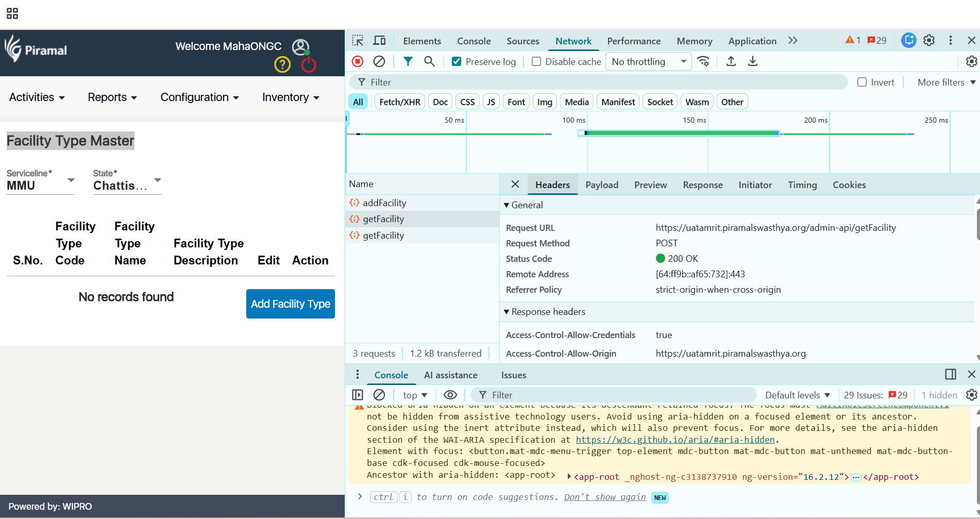
Task: Toggle device toolbar emulation icon
Action: point(380,41)
